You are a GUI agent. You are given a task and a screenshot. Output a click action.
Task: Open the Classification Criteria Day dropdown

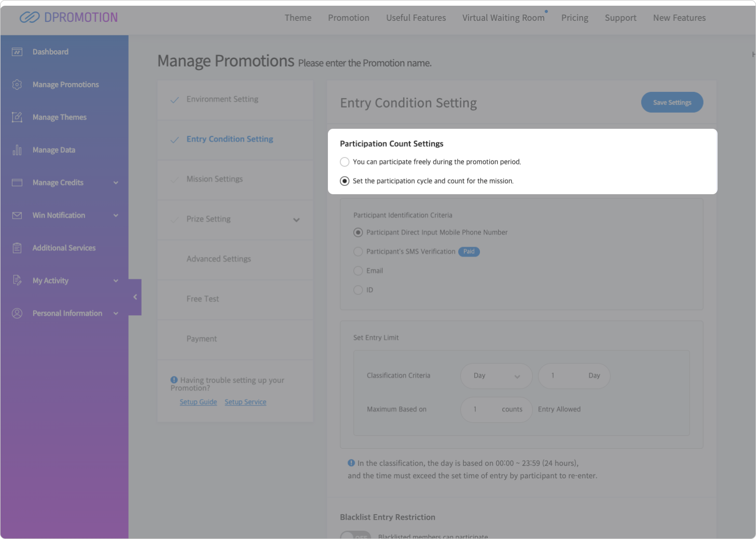pyautogui.click(x=497, y=376)
